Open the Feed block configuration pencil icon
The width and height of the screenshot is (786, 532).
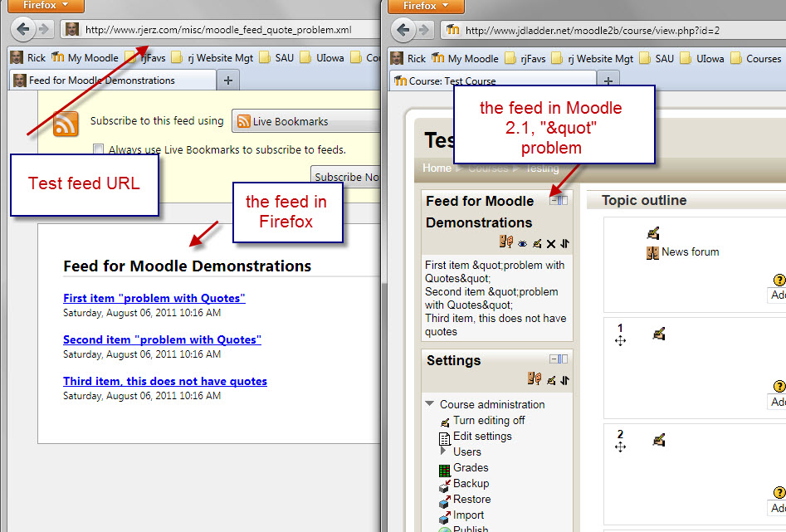coord(537,244)
